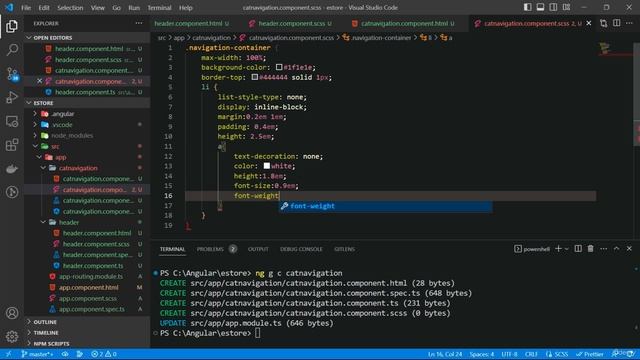640x360 pixels.
Task: Open the terminal launch profile dropdown arrow
Action: [x=567, y=249]
